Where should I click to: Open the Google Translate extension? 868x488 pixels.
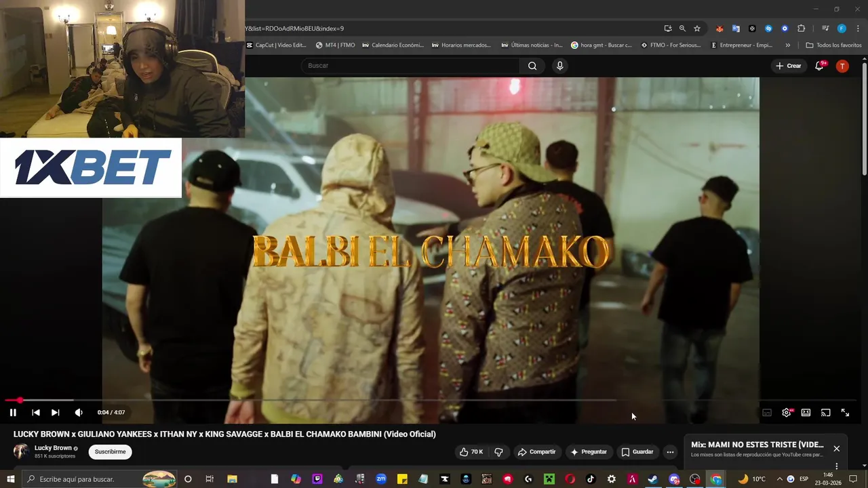(x=736, y=28)
